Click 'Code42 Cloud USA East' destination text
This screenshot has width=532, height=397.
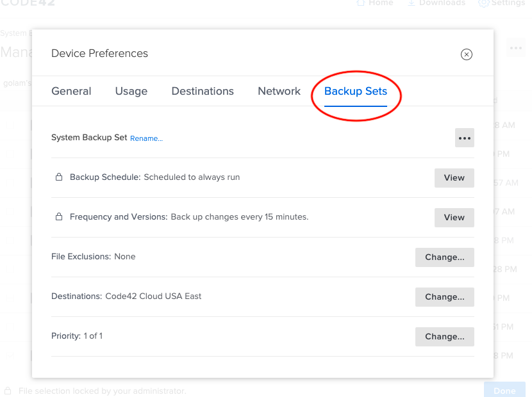pos(153,296)
